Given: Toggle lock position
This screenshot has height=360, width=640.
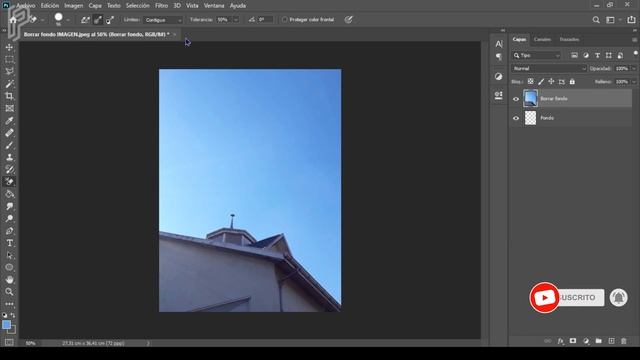Looking at the screenshot, I should point(551,82).
